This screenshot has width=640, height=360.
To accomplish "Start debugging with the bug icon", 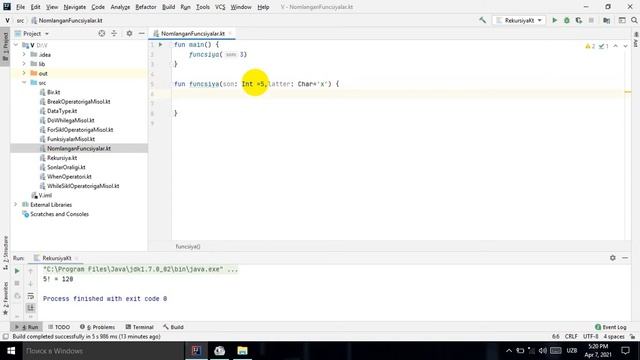I will coord(567,20).
